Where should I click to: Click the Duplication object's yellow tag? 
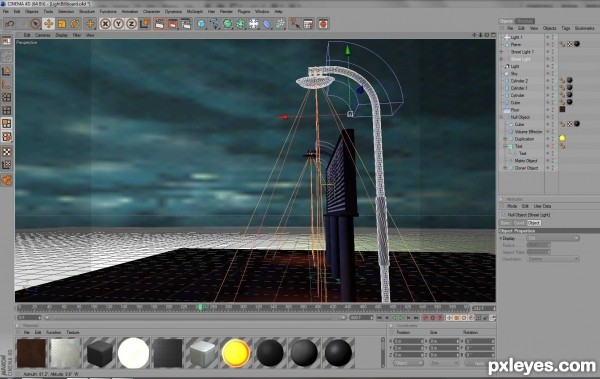coord(562,138)
